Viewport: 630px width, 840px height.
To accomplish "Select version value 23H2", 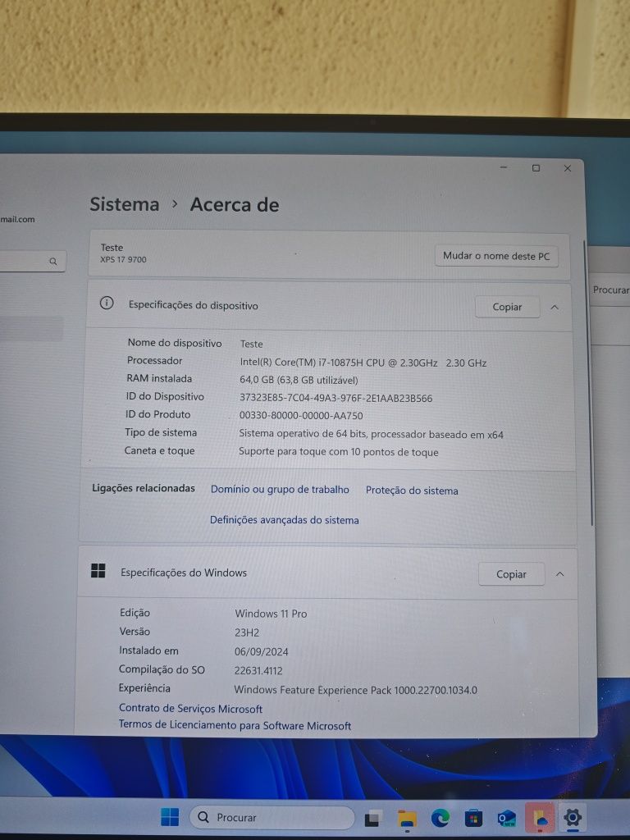I will (x=247, y=632).
